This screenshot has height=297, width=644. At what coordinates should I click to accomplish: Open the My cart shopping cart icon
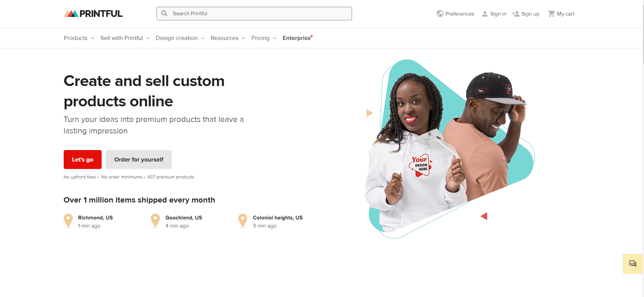551,14
